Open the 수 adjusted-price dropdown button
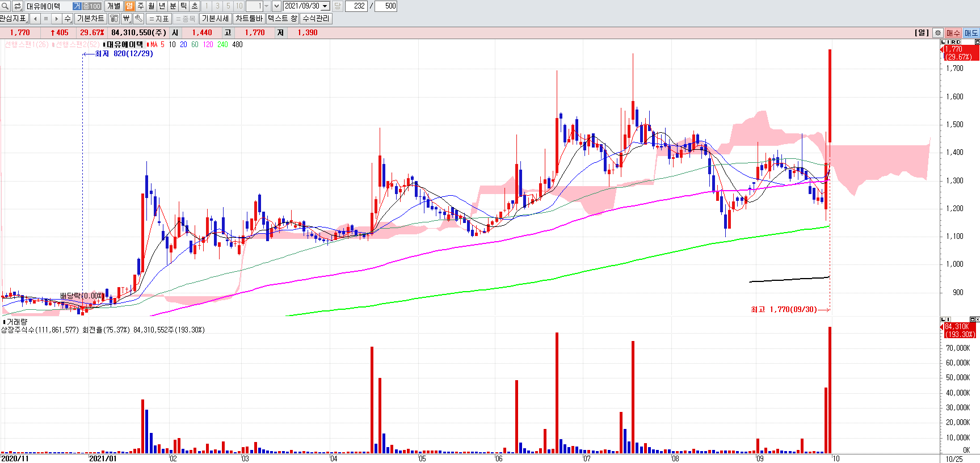 (x=68, y=18)
